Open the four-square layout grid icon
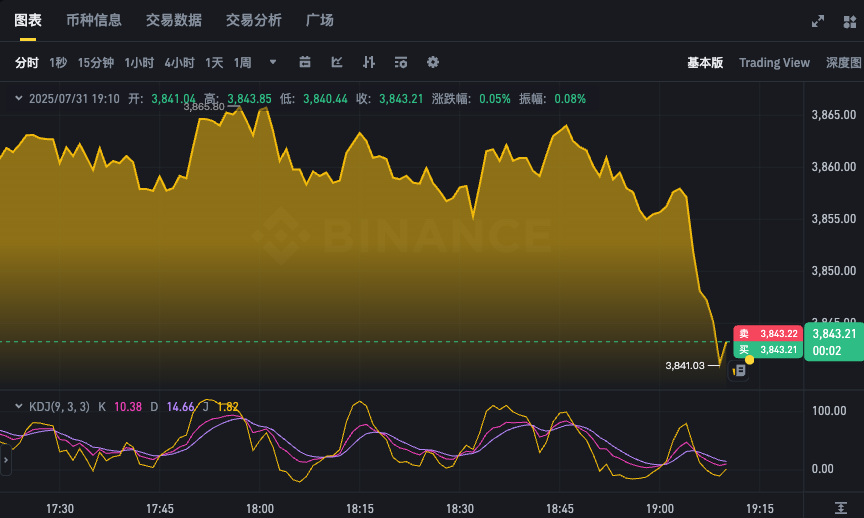864x518 pixels. point(850,20)
